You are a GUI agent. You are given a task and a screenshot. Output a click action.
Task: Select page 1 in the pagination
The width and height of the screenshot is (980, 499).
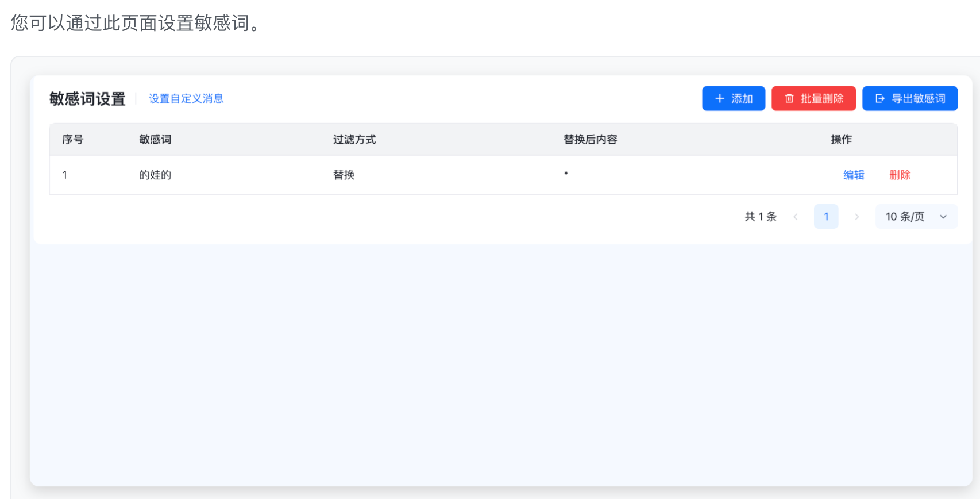pyautogui.click(x=825, y=217)
